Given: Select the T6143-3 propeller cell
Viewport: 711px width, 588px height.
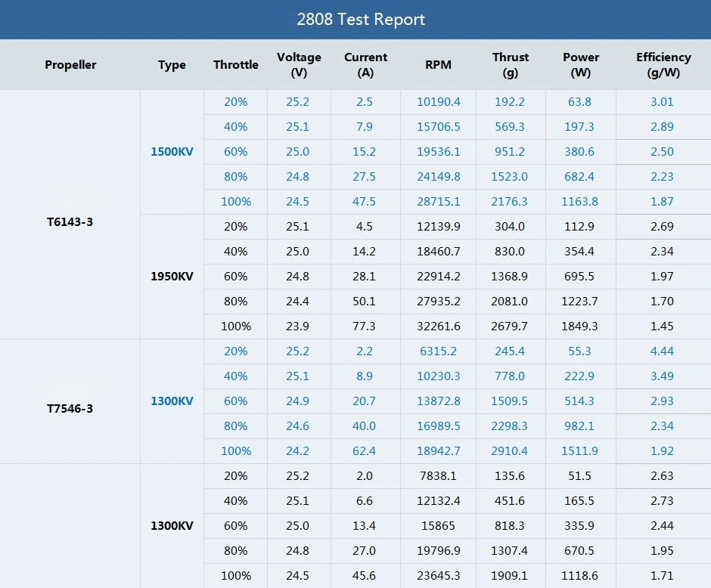Looking at the screenshot, I should [70, 222].
